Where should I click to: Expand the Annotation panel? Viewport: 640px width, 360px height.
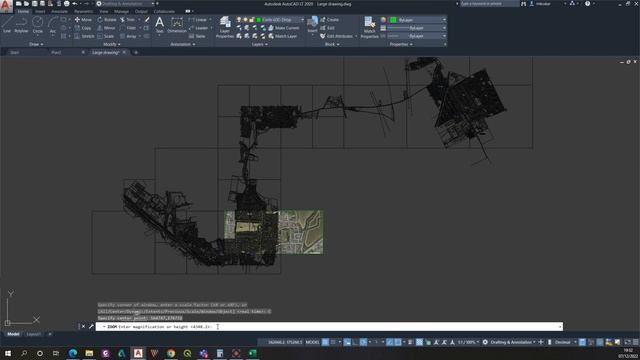click(x=182, y=44)
